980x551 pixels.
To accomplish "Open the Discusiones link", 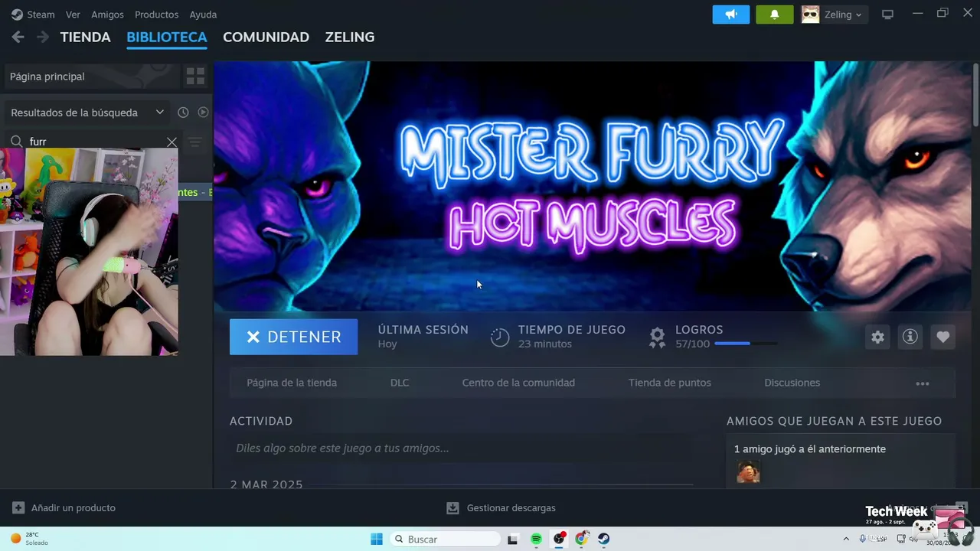I will point(792,383).
